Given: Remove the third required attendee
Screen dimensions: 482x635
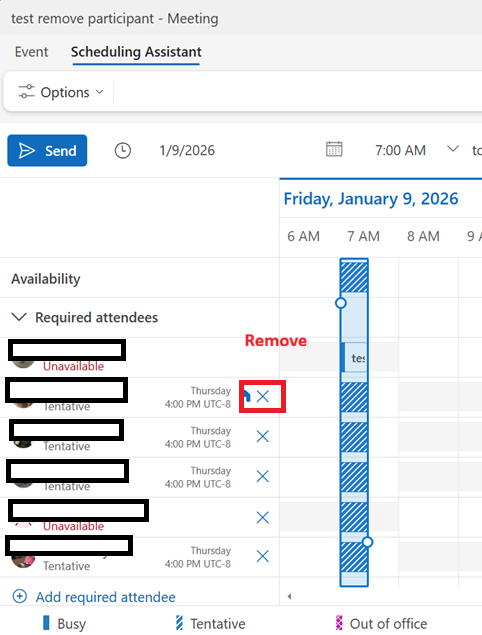Looking at the screenshot, I should click(x=263, y=436).
